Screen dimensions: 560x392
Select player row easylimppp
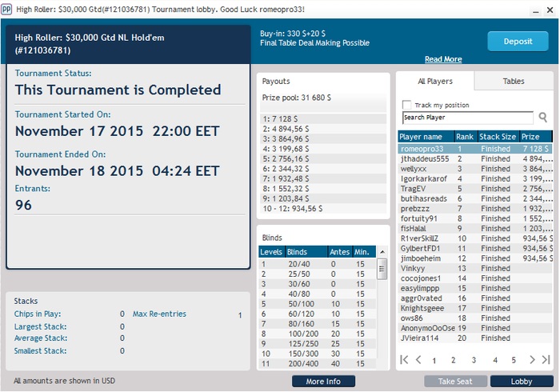475,289
